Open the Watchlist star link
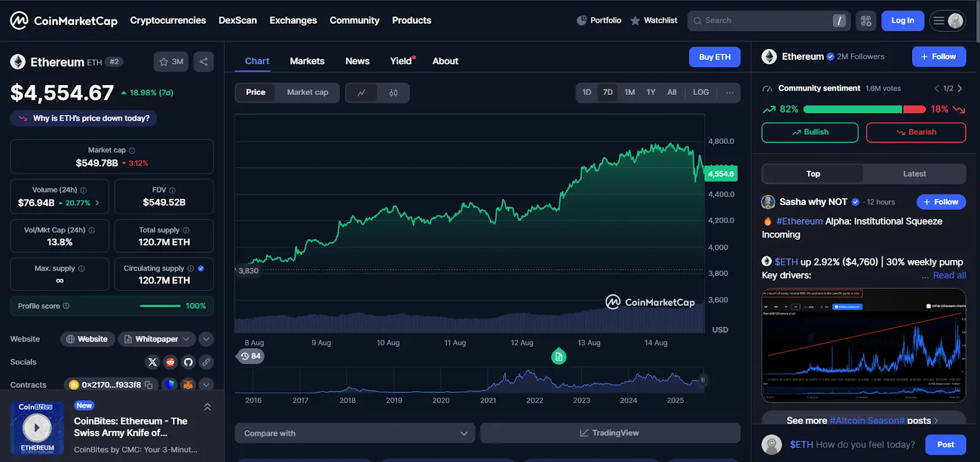Image resolution: width=980 pixels, height=462 pixels. pos(654,20)
